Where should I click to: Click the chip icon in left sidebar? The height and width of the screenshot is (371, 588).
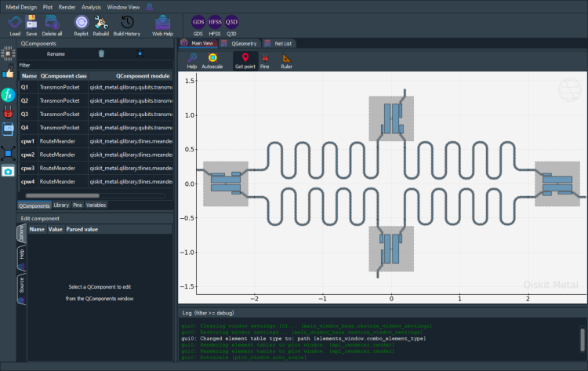coord(8,53)
